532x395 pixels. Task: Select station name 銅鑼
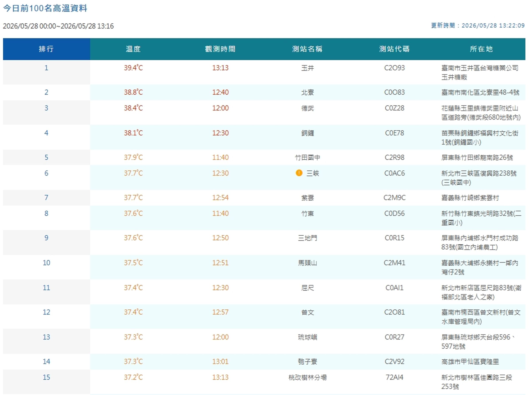(307, 133)
